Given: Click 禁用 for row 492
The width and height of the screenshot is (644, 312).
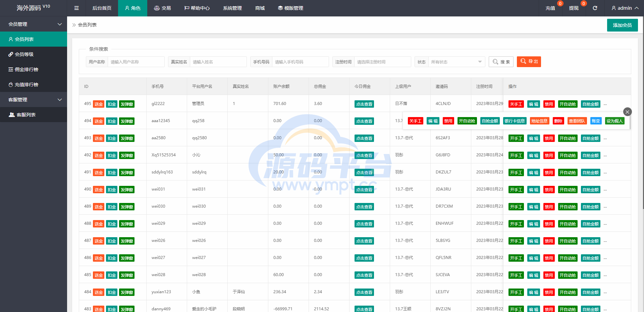Looking at the screenshot, I should [x=549, y=156].
